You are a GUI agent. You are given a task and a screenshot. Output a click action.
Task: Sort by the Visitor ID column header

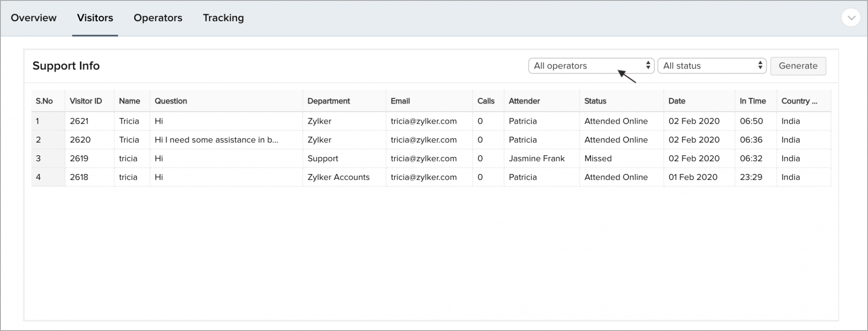[86, 101]
